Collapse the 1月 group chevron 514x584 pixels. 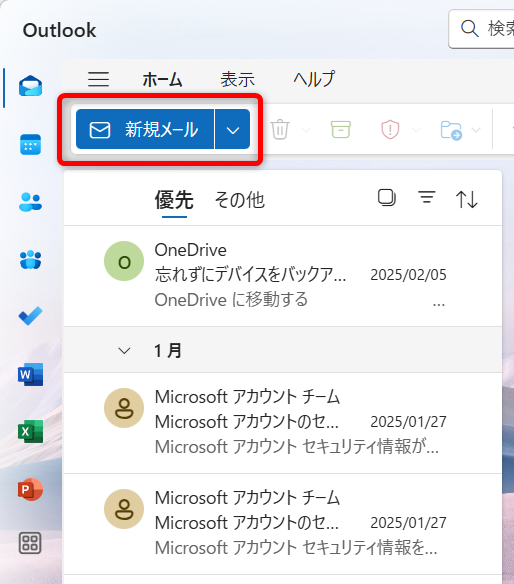click(x=124, y=351)
